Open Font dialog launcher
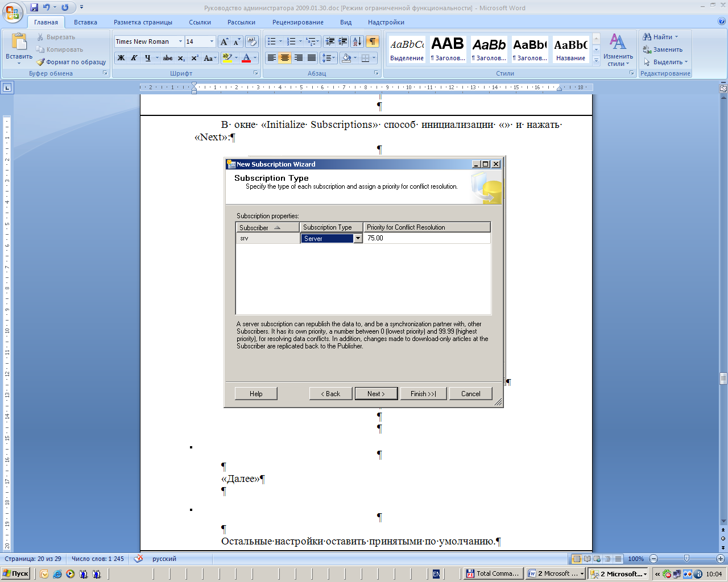This screenshot has width=728, height=582. 256,73
